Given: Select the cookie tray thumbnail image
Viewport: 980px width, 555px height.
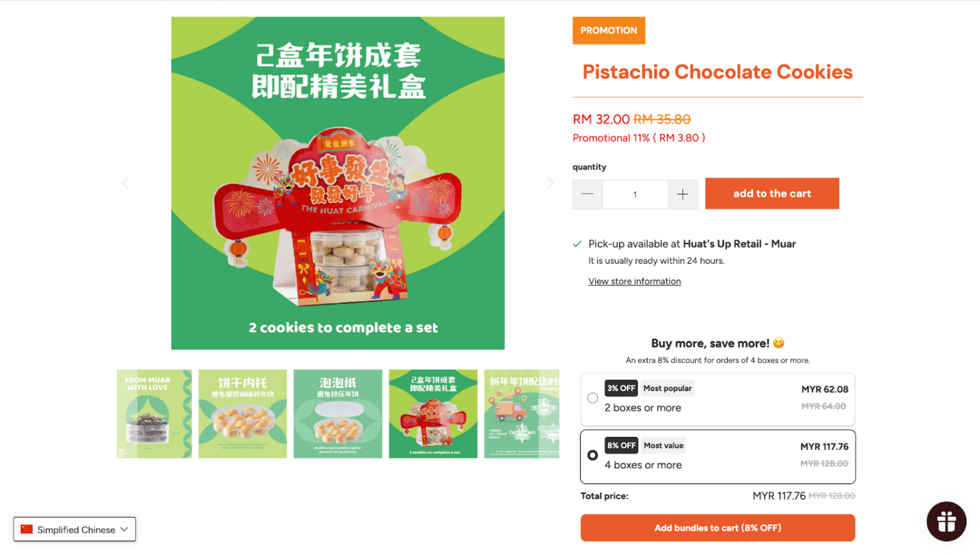Looking at the screenshot, I should click(x=242, y=414).
